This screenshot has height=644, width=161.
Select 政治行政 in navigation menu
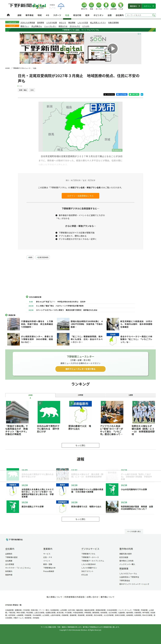[77, 15]
